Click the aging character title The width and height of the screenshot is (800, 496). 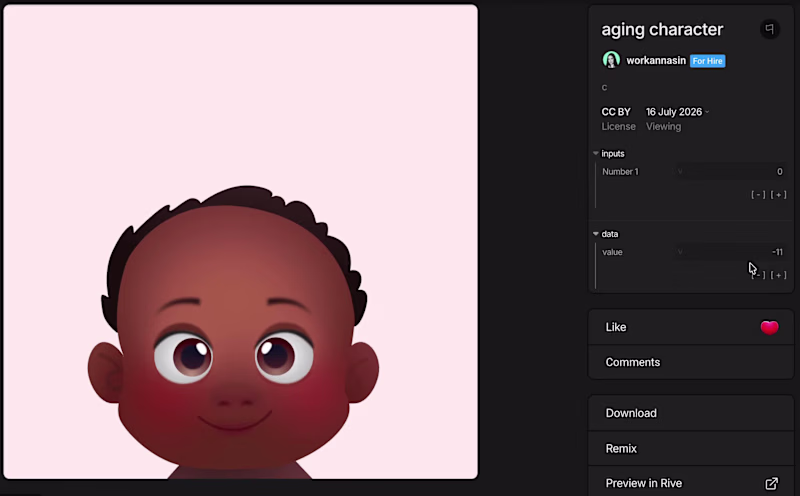tap(662, 30)
